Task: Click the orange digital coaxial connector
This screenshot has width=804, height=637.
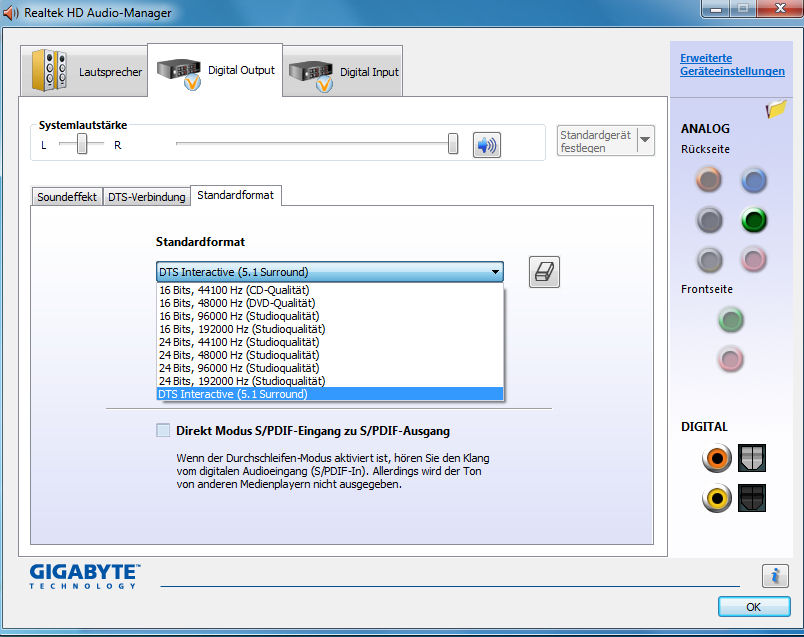Action: (x=717, y=458)
